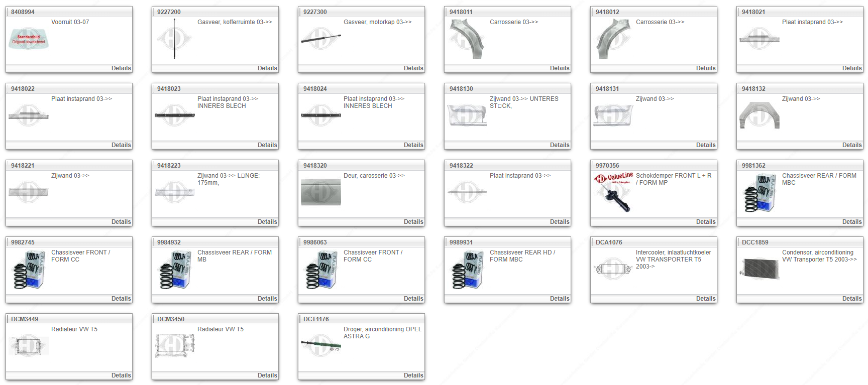Click the radiator image for DCM3449
This screenshot has width=868, height=385.
[29, 345]
